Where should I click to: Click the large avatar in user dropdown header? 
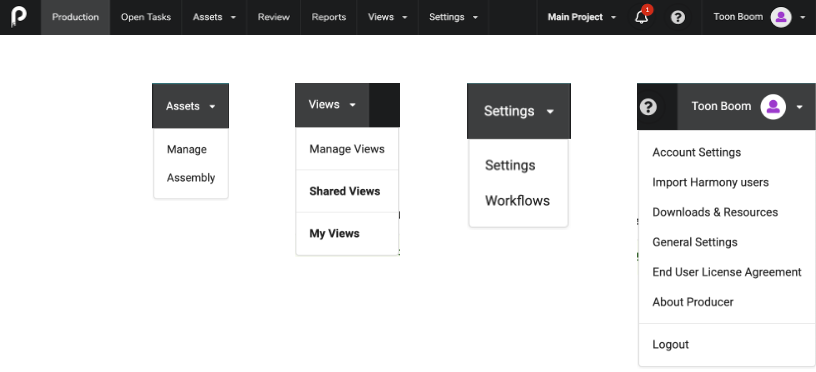tap(773, 107)
